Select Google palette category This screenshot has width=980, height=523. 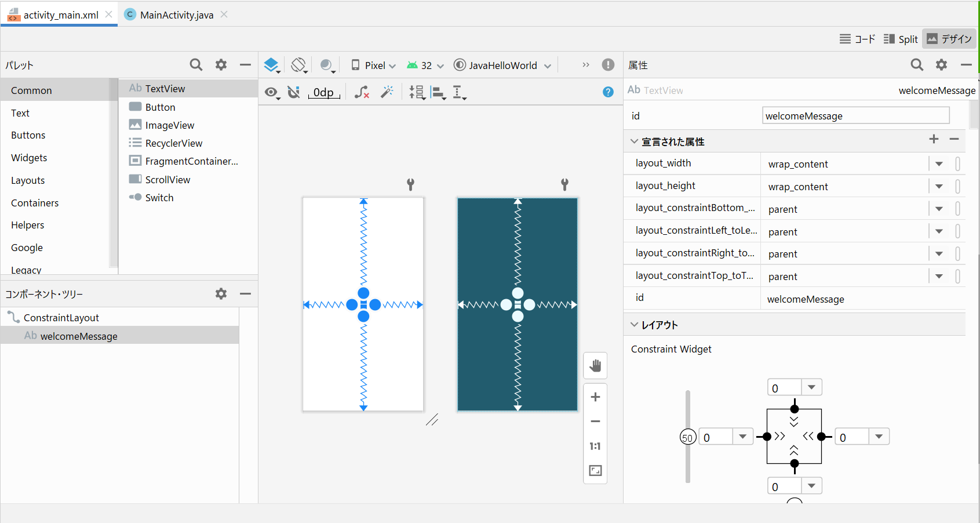click(55, 248)
